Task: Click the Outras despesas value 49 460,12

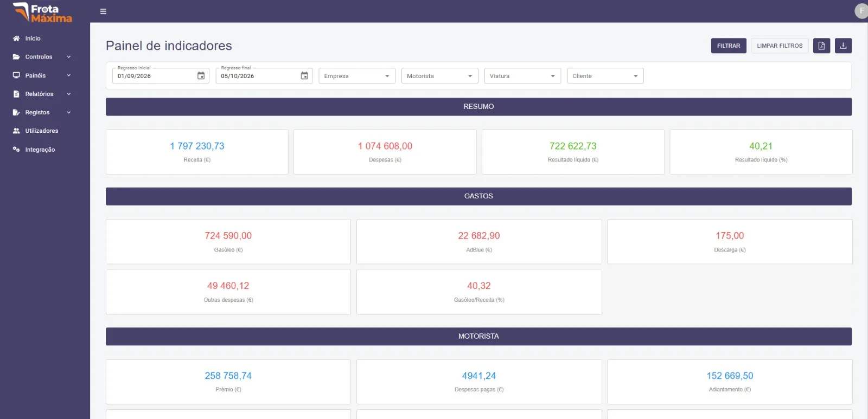Action: click(228, 286)
